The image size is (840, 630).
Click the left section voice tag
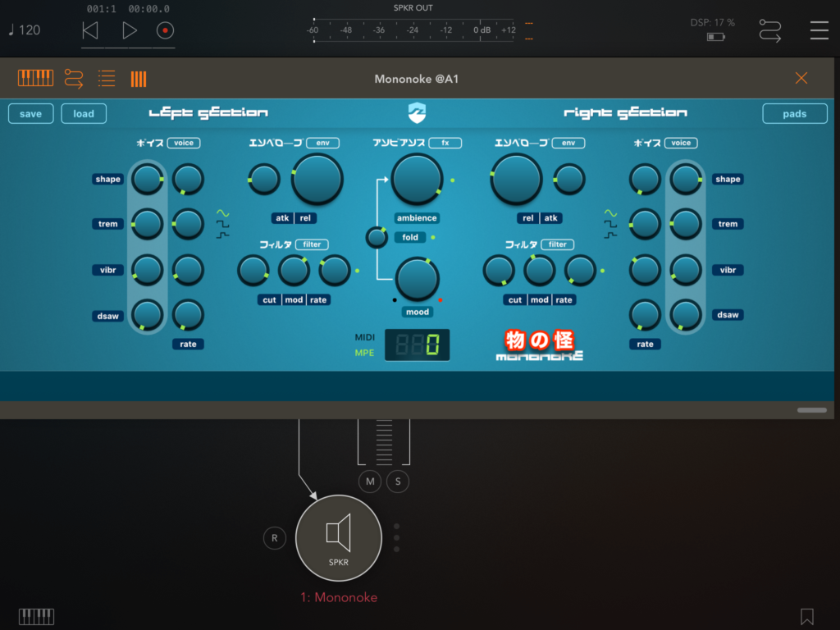coord(184,143)
